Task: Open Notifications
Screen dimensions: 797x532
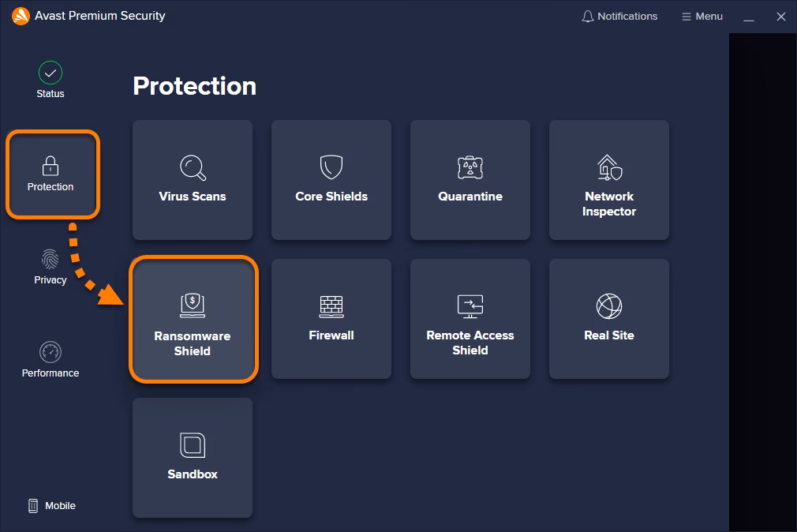Action: tap(619, 17)
